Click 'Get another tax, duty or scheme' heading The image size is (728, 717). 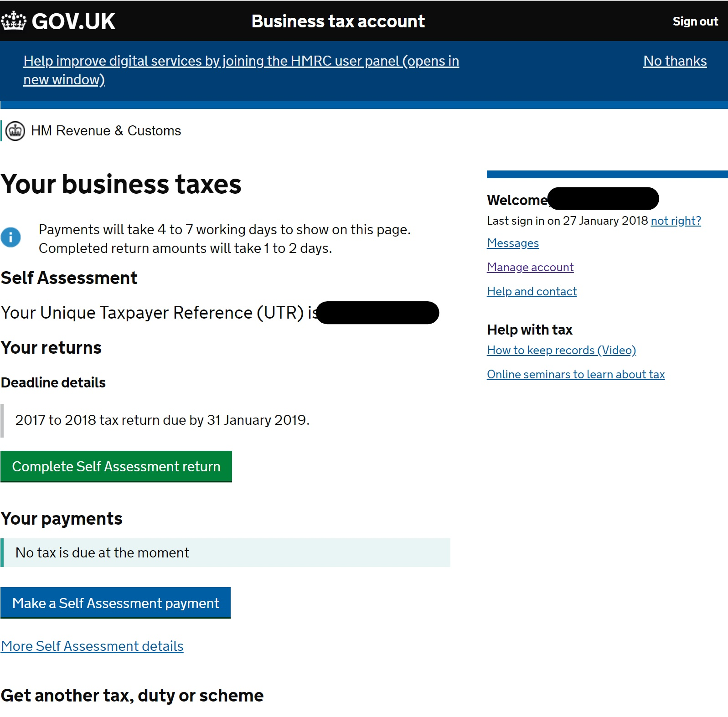[132, 696]
